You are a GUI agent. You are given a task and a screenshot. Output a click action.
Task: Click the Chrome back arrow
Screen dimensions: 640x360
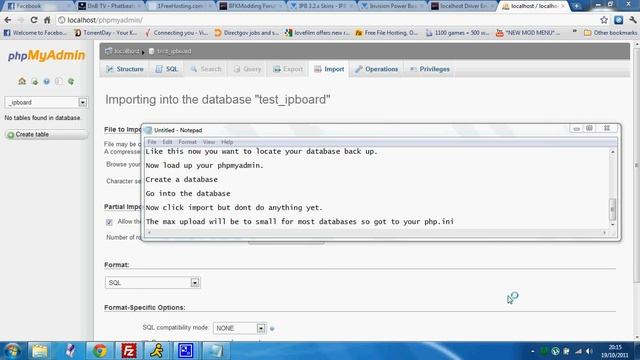8,20
